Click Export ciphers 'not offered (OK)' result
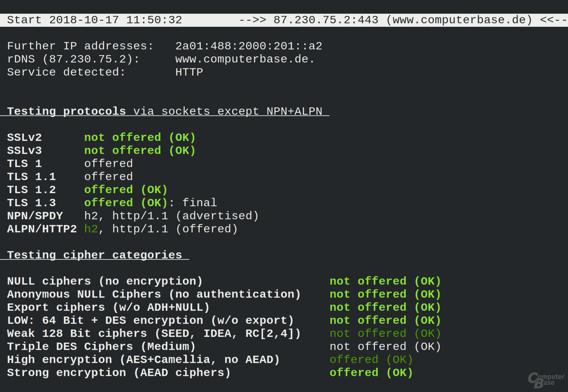Viewport: 568px width, 392px height. pos(385,307)
